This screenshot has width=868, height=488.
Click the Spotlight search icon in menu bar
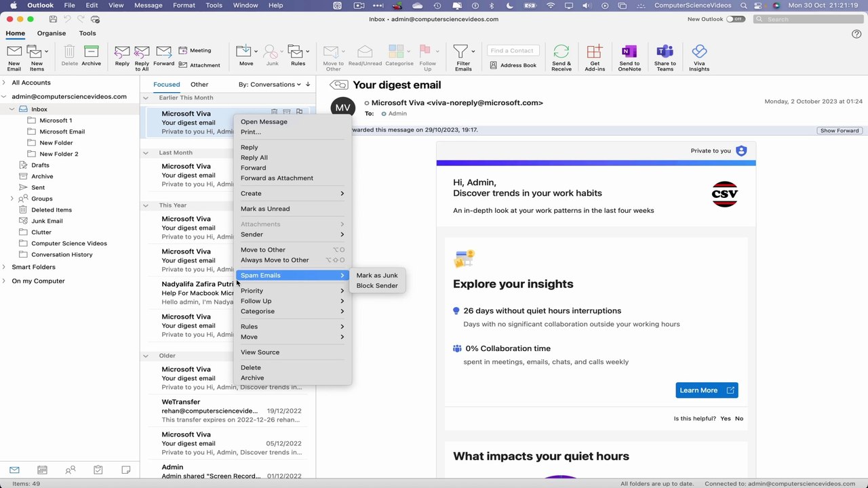point(744,5)
